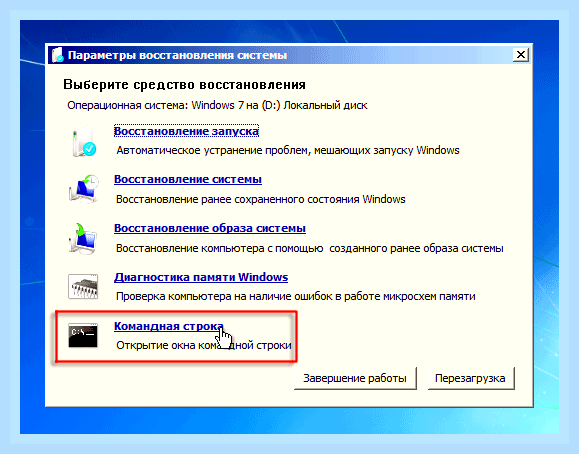This screenshot has width=579, height=454.
Task: Open the Восстановление образа системы link
Action: click(210, 228)
